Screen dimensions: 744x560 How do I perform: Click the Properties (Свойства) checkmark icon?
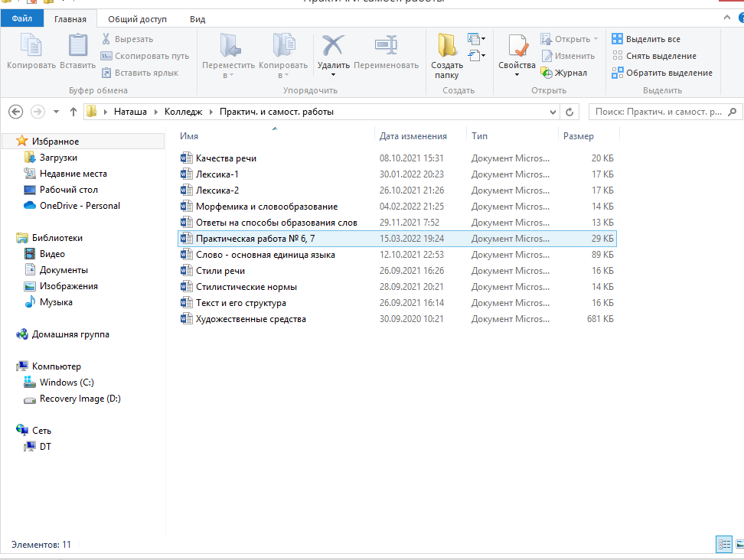[x=517, y=47]
